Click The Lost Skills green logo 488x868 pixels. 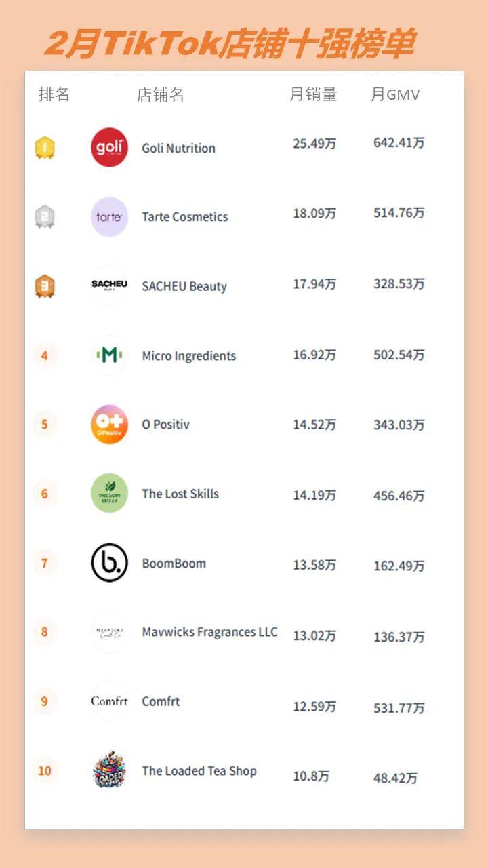pyautogui.click(x=109, y=493)
